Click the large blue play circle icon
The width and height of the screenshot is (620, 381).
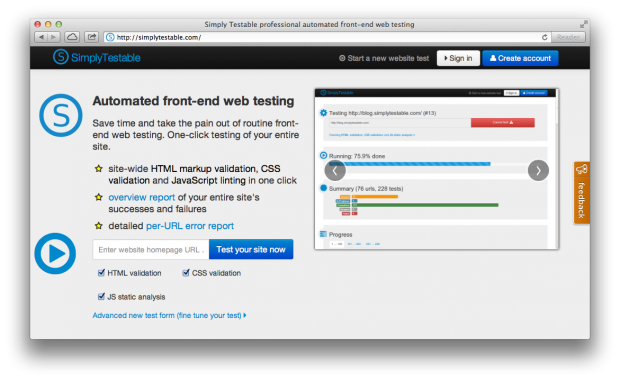tap(55, 253)
